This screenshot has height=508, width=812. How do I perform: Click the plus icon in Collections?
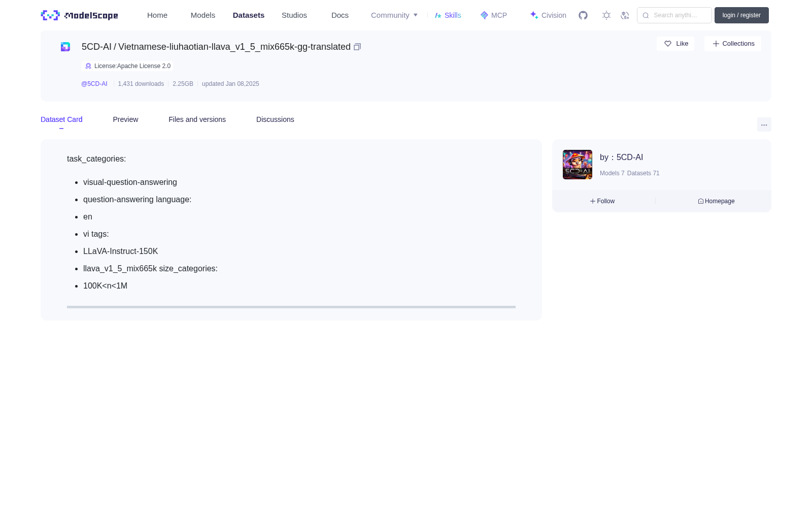tap(716, 44)
